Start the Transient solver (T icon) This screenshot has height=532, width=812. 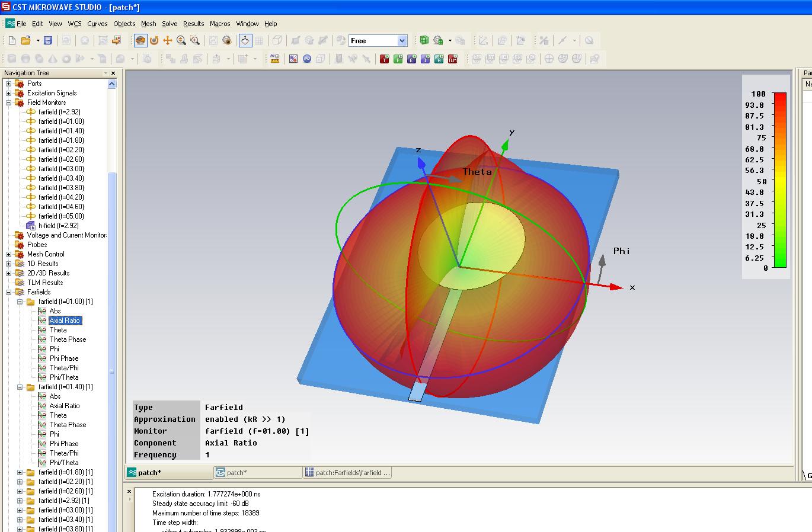tap(384, 59)
